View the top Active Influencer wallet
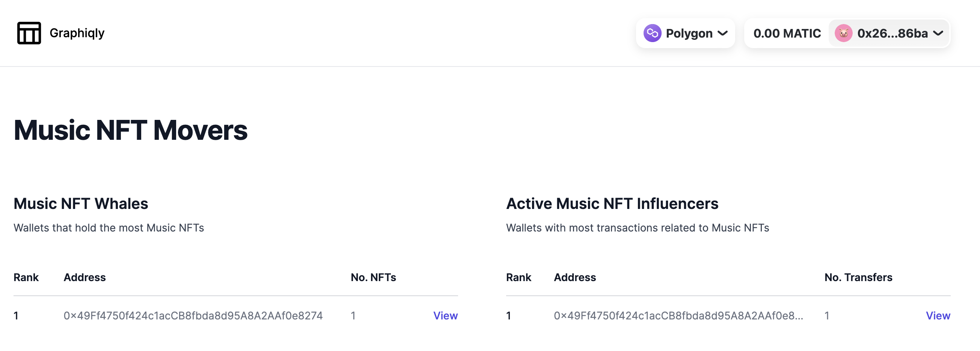The image size is (980, 351). click(x=938, y=316)
